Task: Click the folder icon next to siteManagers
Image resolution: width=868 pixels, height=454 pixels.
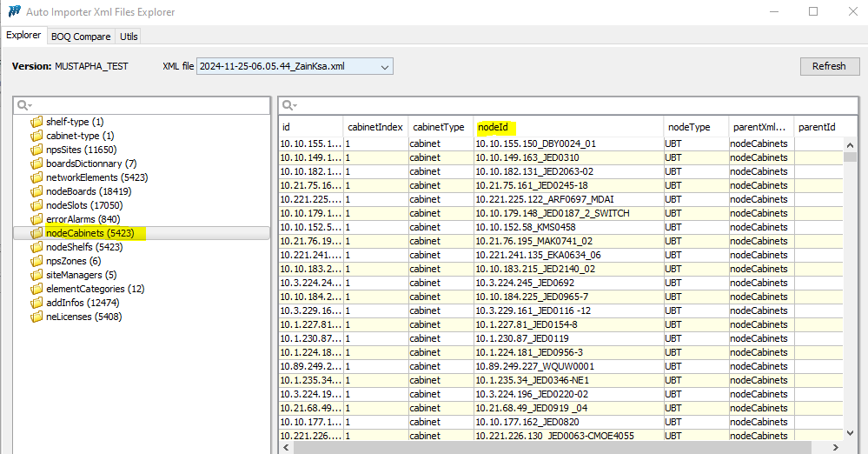Action: [x=36, y=275]
